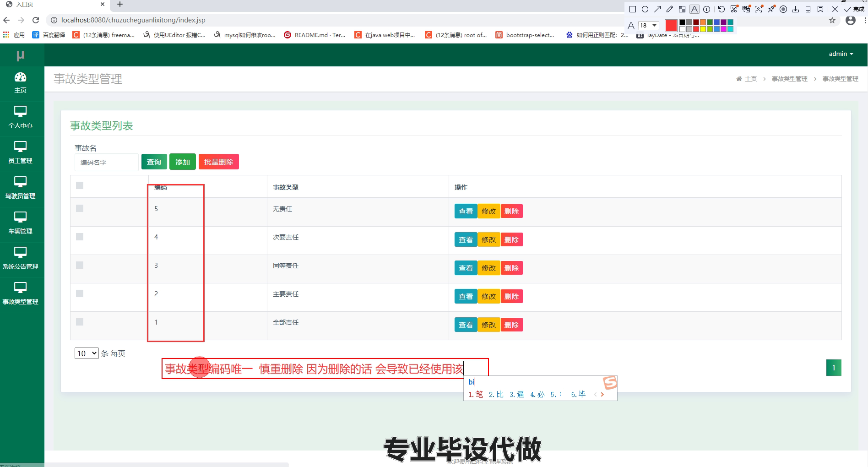
Task: Bookmark this page with the star icon
Action: 832,20
